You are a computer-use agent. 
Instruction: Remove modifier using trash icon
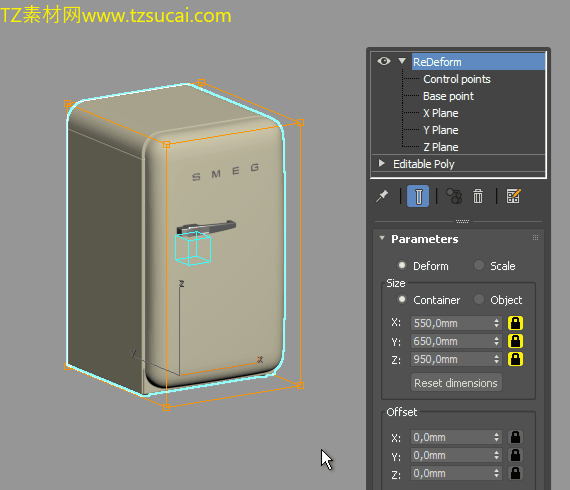(x=478, y=196)
